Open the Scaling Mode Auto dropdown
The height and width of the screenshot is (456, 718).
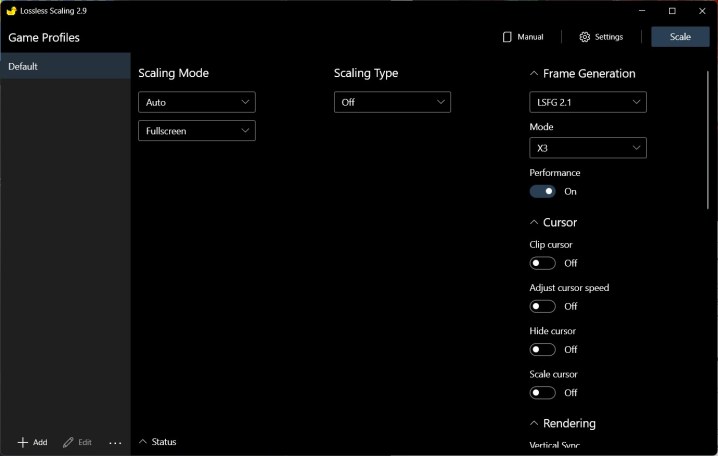196,102
